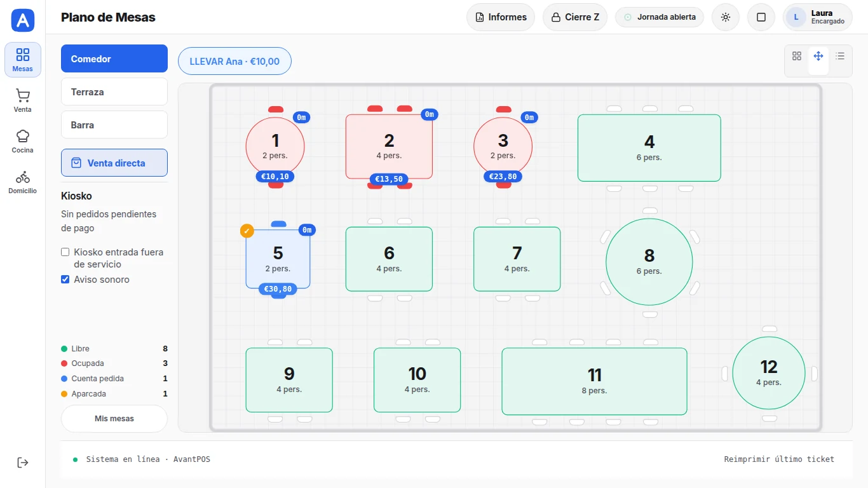This screenshot has width=868, height=488.
Task: Click the orange parked checkmark badge on table 5
Action: click(247, 231)
